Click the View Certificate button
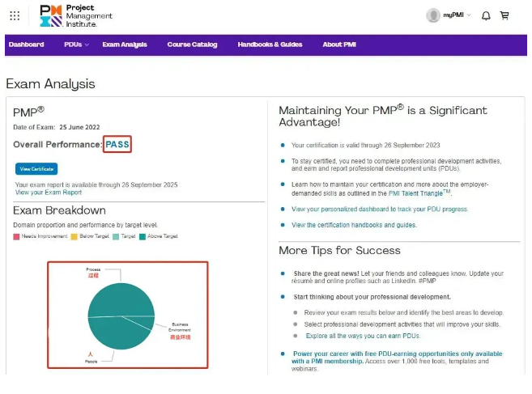Screen dimensions: 532x394 pos(36,169)
